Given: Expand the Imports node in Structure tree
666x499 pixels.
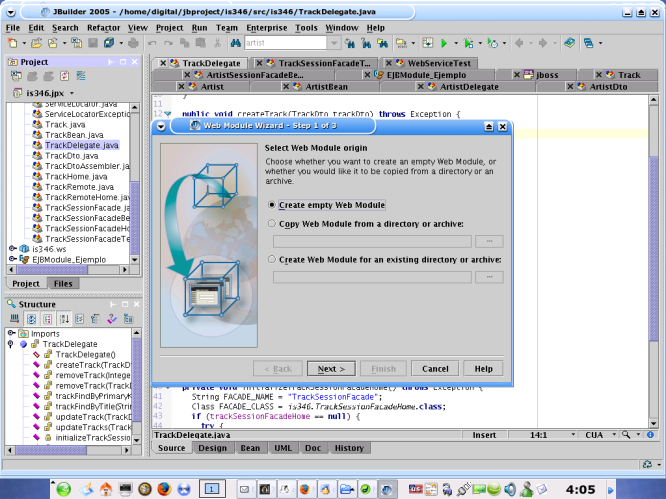Looking at the screenshot, I should pos(11,333).
